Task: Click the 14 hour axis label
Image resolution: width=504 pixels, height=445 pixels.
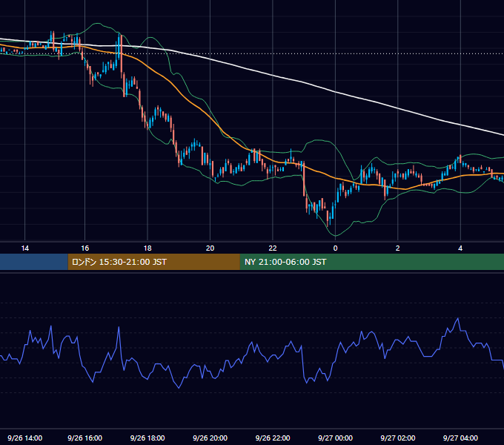Action: (x=24, y=248)
